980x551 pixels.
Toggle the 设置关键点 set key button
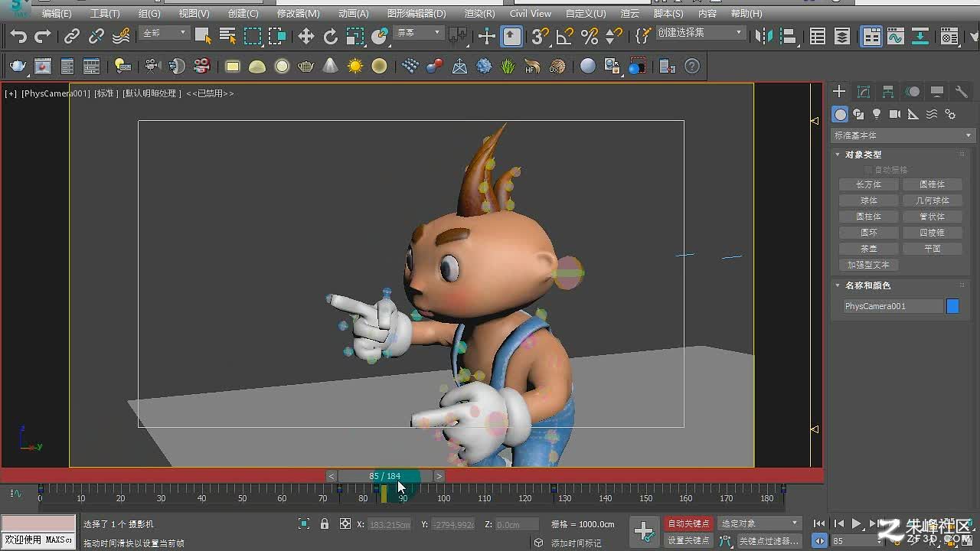click(x=688, y=540)
